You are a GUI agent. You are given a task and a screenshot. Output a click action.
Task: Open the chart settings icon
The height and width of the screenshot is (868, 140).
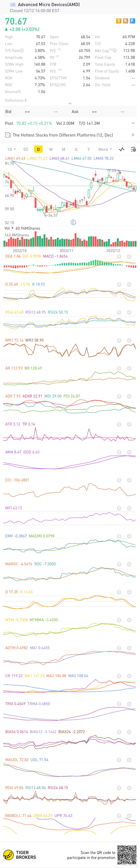pos(133,149)
